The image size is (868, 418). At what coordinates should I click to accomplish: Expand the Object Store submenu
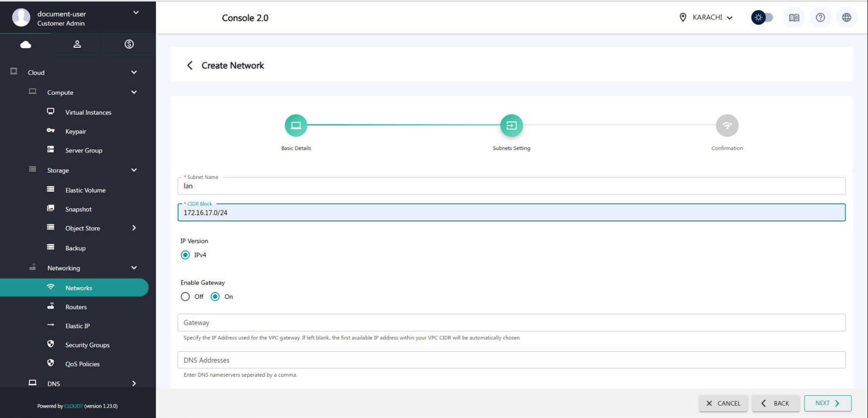(x=133, y=228)
